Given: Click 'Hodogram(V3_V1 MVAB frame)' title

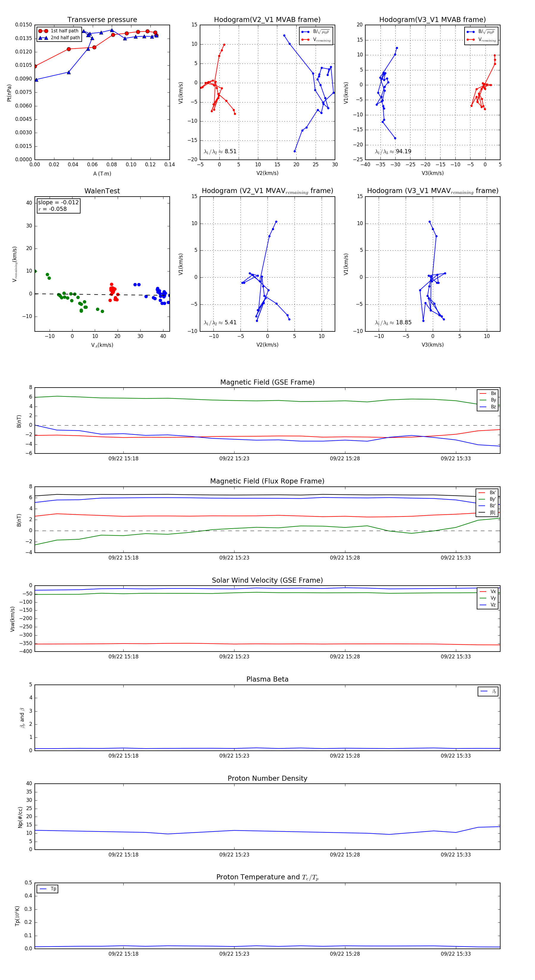Looking at the screenshot, I should pyautogui.click(x=432, y=20).
